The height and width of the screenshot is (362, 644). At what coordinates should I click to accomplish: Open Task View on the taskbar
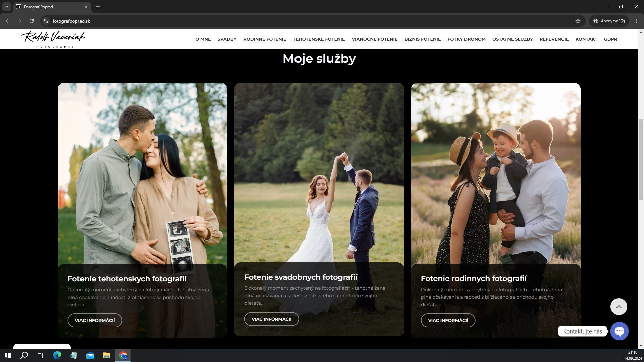pyautogui.click(x=40, y=355)
